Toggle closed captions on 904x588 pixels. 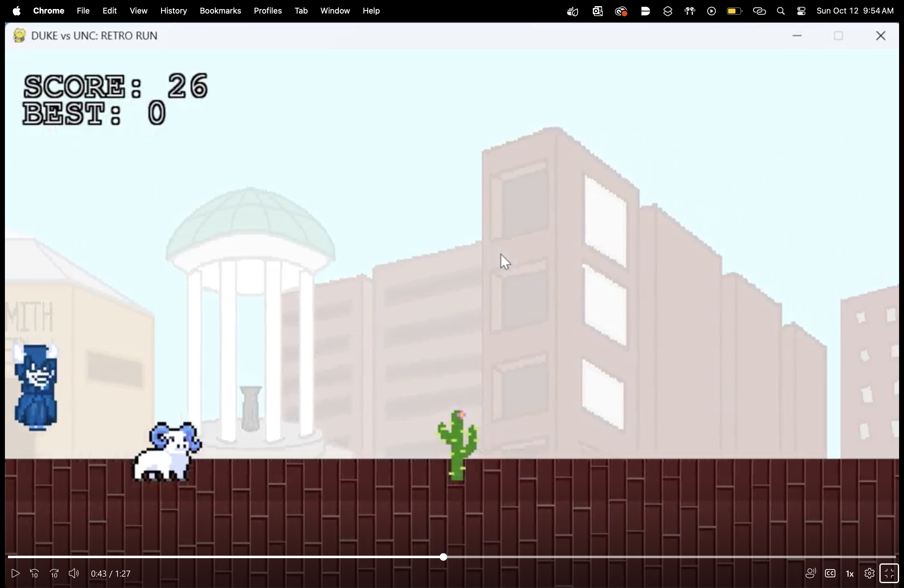[x=830, y=574]
